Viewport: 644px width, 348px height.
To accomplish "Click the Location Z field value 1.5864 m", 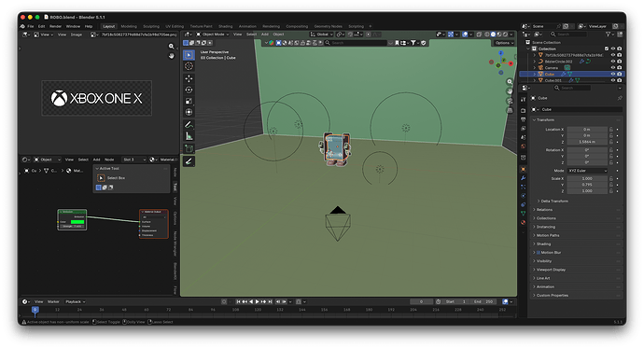I will click(x=587, y=142).
